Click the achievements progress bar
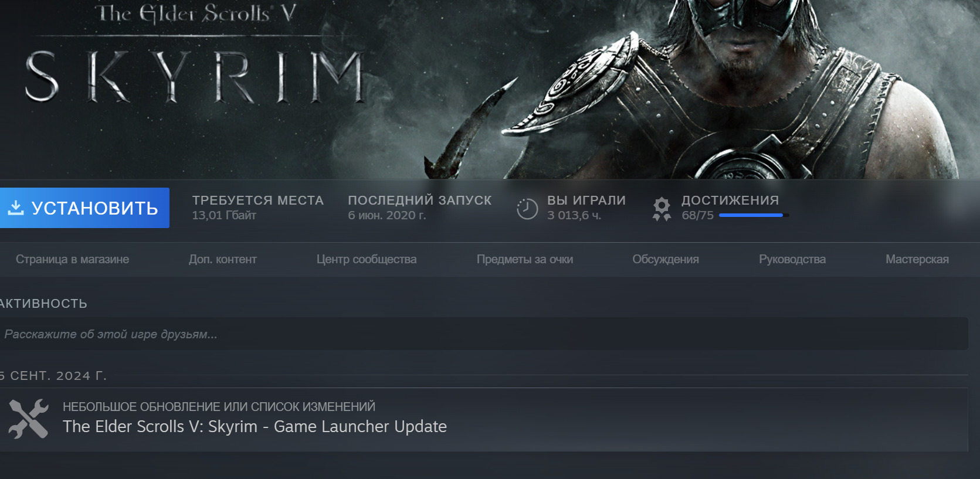 coord(754,215)
